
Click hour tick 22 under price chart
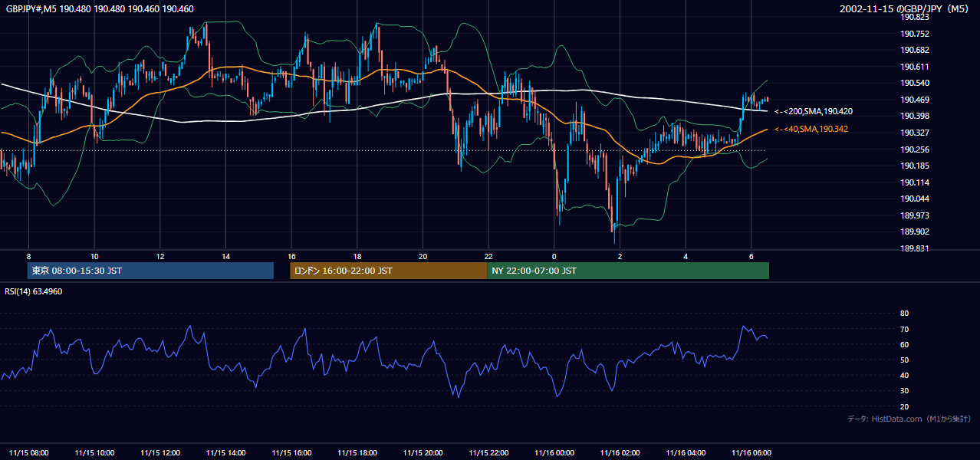[488, 256]
